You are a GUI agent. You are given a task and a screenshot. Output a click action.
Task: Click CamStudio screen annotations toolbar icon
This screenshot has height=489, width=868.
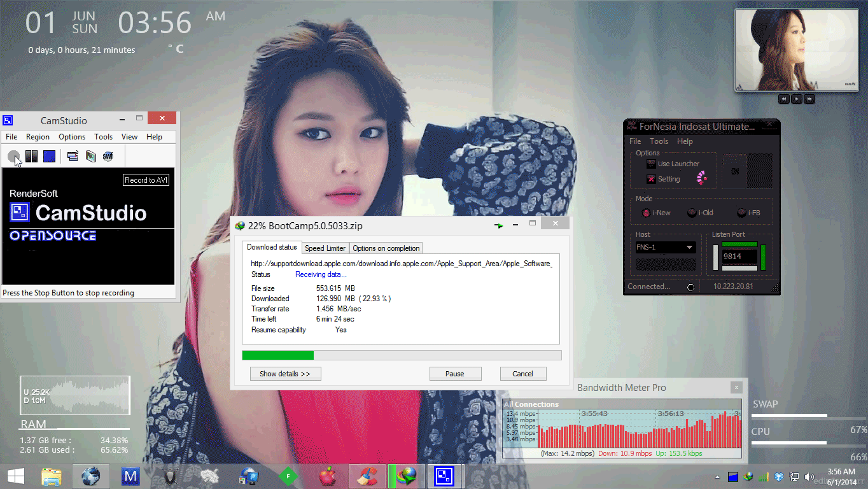coord(90,156)
